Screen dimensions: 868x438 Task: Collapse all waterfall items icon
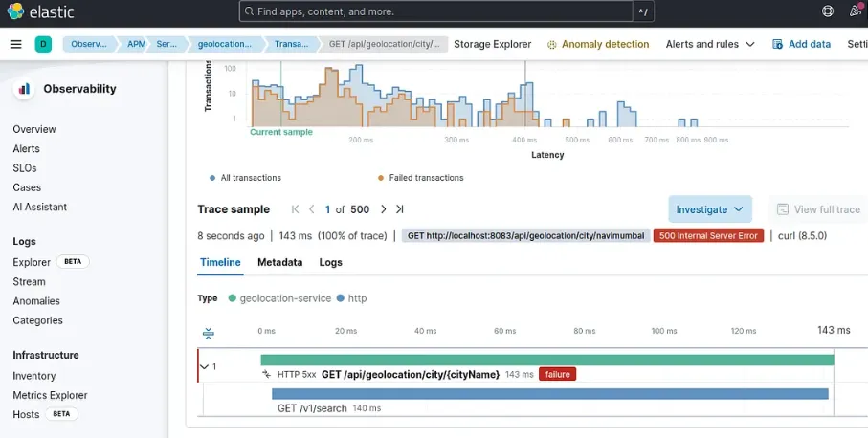pyautogui.click(x=208, y=333)
